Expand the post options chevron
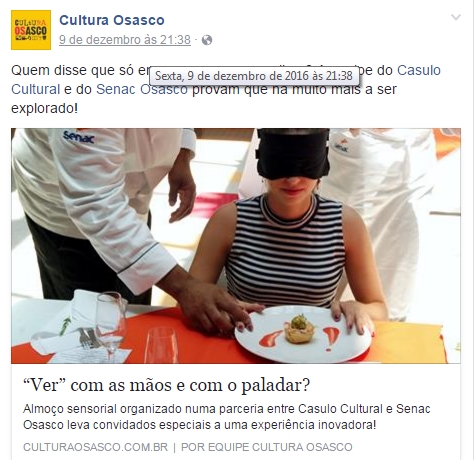 [456, 17]
